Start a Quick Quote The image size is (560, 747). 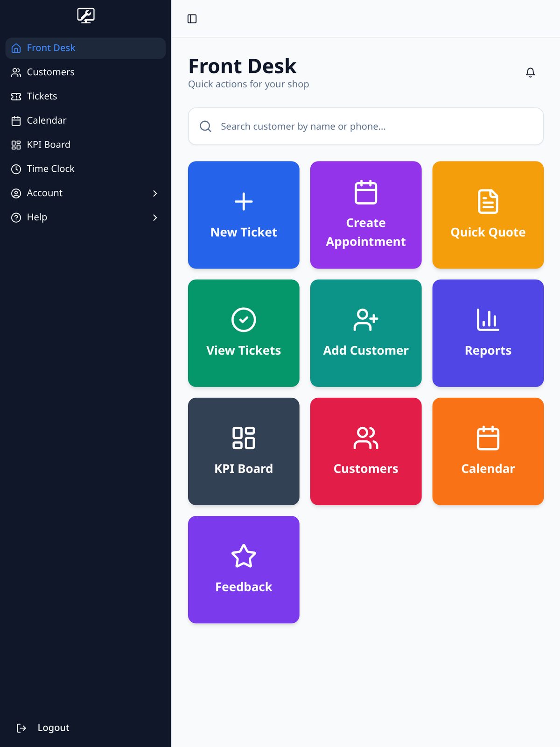point(488,215)
